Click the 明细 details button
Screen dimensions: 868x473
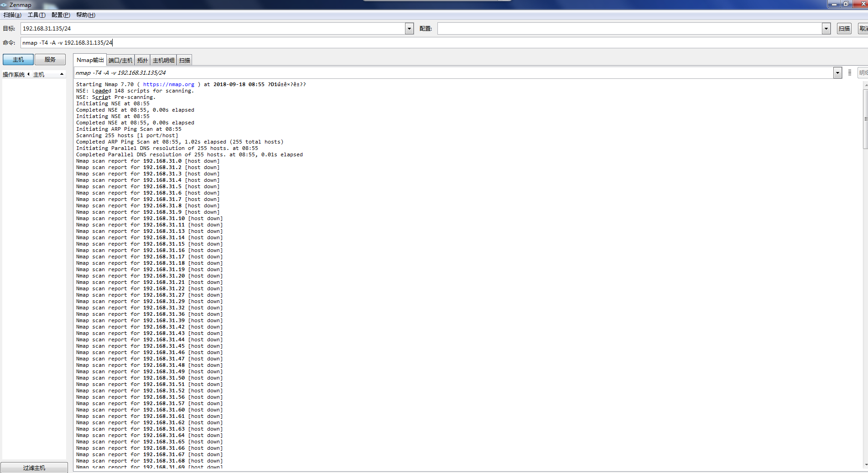(x=863, y=73)
